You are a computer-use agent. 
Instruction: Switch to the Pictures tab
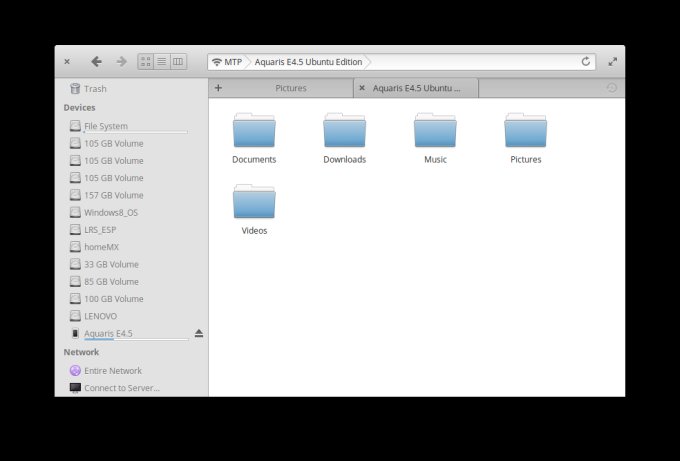[291, 88]
